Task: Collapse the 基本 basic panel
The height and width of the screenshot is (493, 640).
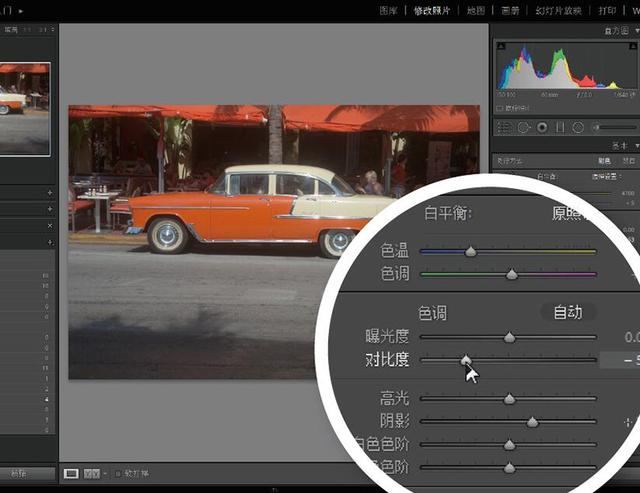Action: [637, 144]
